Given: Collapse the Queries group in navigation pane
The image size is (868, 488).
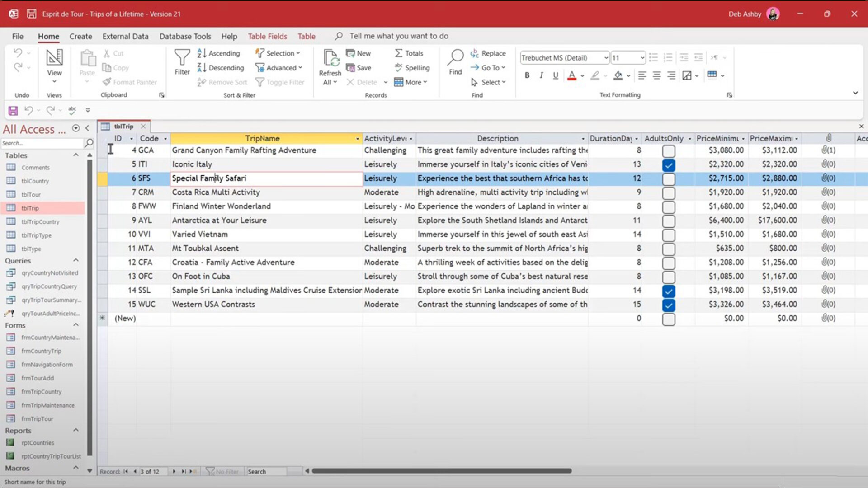Looking at the screenshot, I should [76, 261].
